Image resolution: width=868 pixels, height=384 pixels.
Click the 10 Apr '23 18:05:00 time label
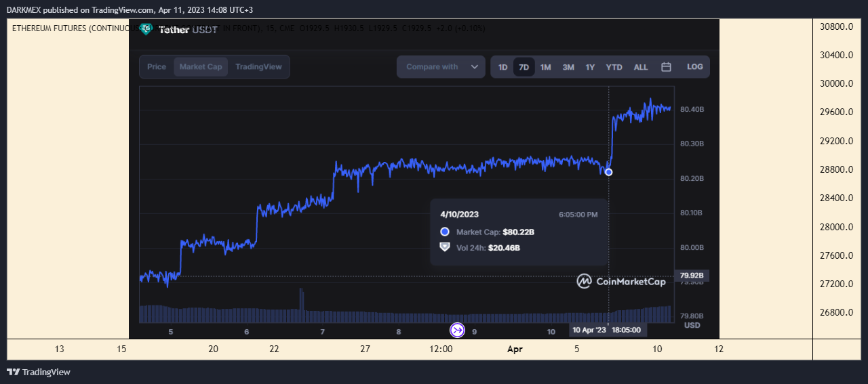[608, 330]
